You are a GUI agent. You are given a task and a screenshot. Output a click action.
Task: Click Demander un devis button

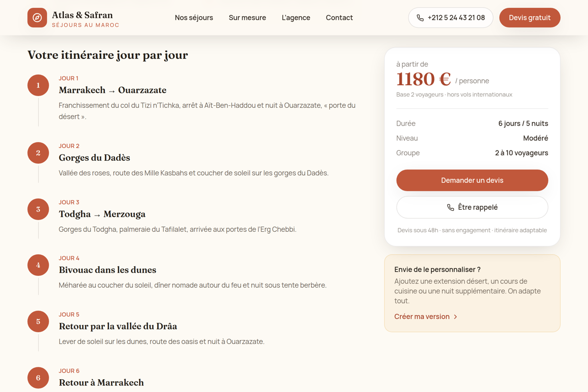point(472,180)
